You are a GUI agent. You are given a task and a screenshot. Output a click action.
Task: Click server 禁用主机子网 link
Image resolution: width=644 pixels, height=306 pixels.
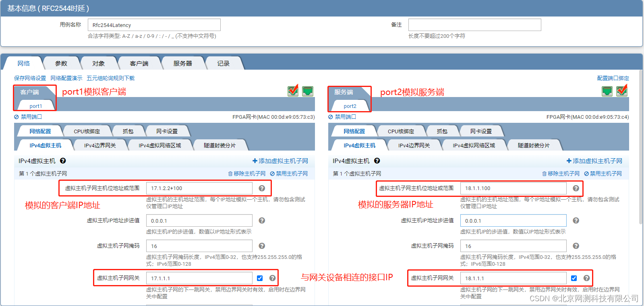(x=603, y=174)
